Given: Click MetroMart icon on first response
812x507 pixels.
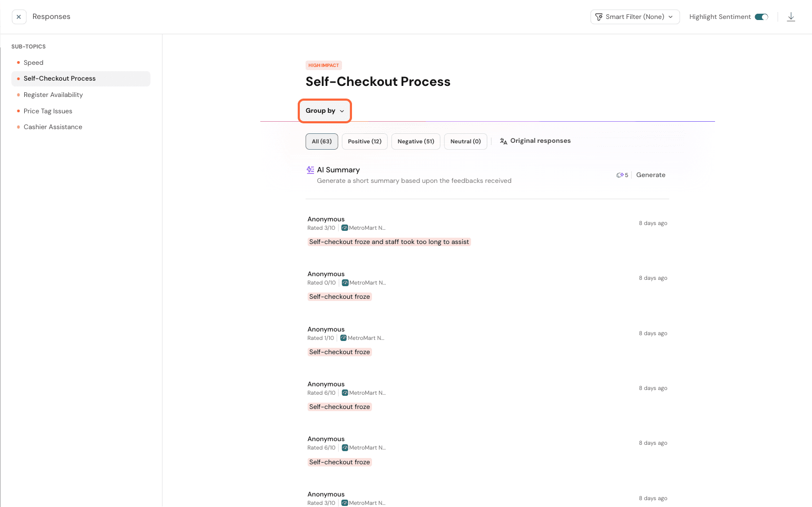Looking at the screenshot, I should pos(345,228).
